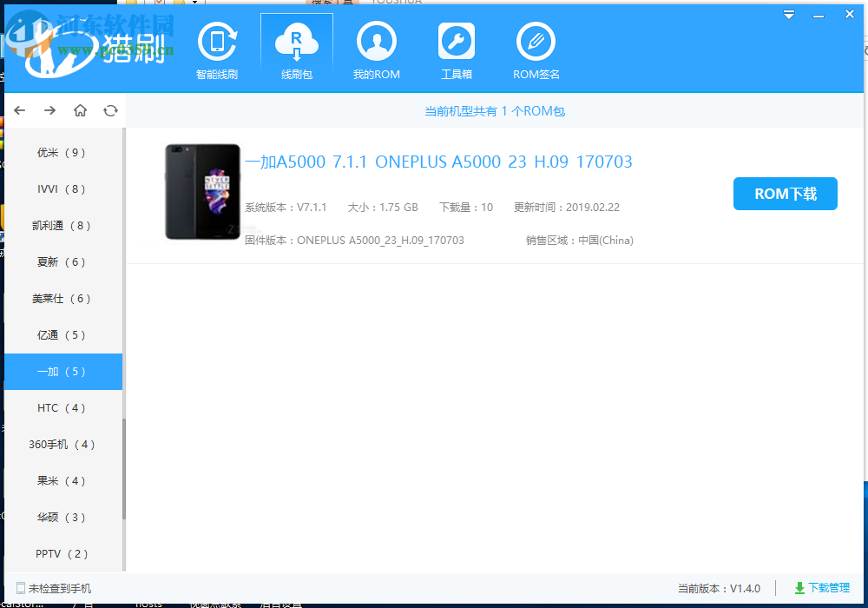This screenshot has height=608, width=868.
Task: Click the 销售区域：中国(China) text
Action: tap(580, 241)
